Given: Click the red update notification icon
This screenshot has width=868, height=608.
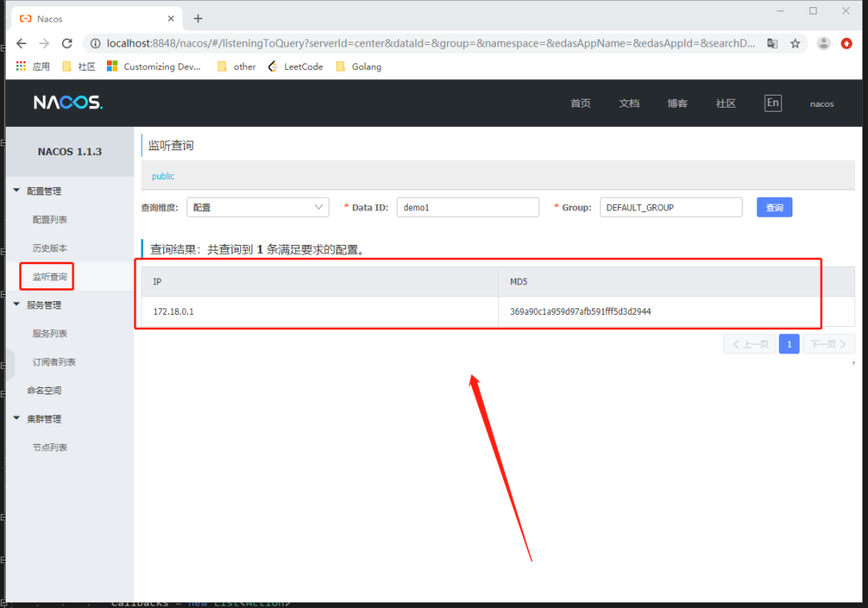Looking at the screenshot, I should tap(846, 43).
